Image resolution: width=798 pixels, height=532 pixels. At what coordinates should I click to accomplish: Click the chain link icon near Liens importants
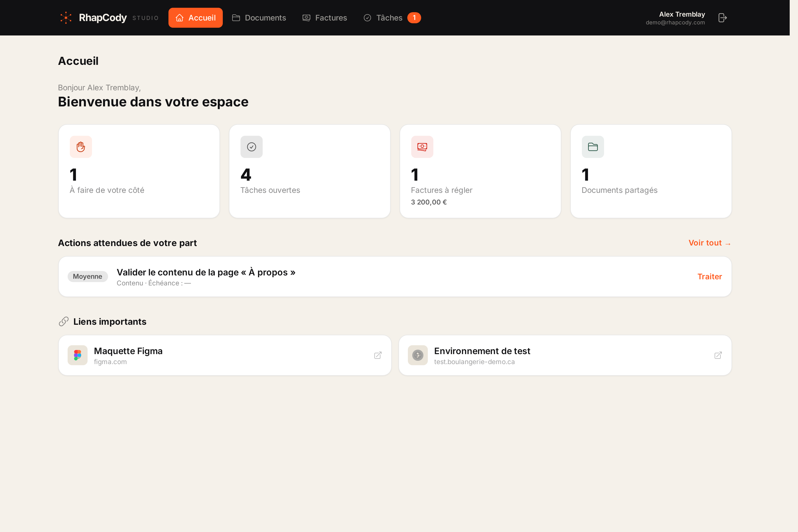pos(64,321)
